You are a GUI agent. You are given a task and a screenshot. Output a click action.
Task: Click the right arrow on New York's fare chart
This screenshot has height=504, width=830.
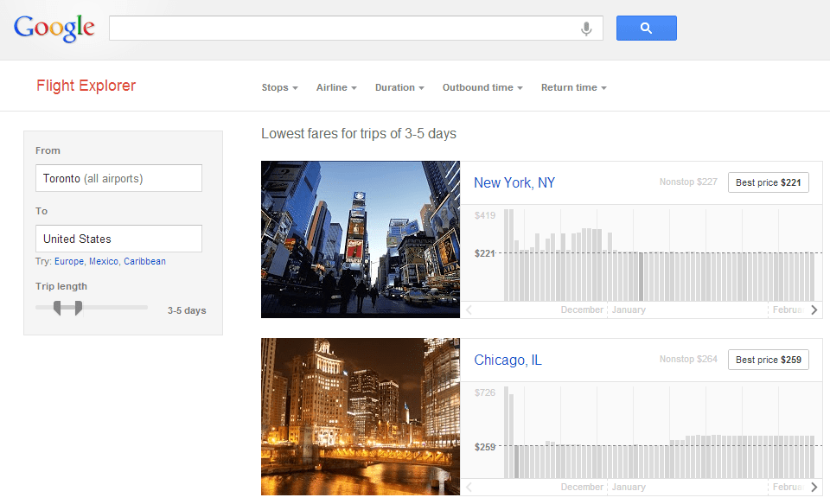814,309
